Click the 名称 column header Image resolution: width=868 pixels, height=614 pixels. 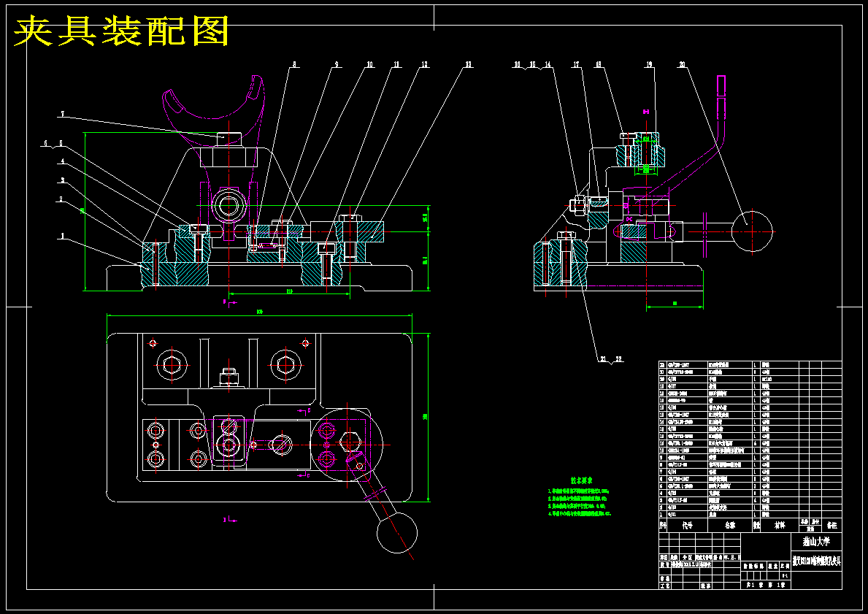pyautogui.click(x=730, y=526)
